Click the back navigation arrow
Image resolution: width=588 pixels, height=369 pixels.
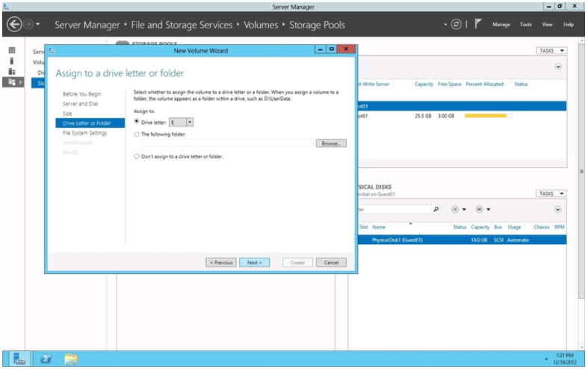pyautogui.click(x=14, y=25)
